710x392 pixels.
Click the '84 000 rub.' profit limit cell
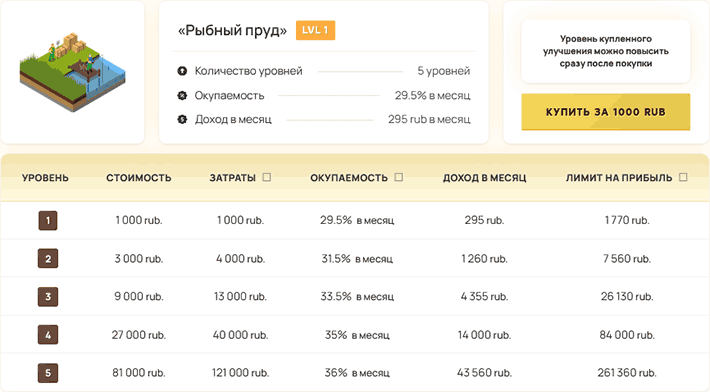pyautogui.click(x=627, y=335)
